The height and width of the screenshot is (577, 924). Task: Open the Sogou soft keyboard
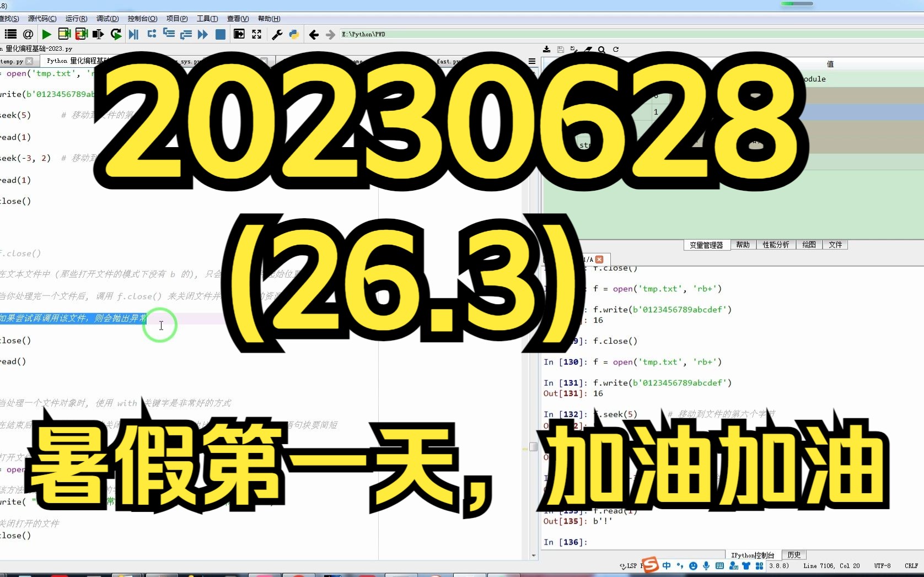click(x=719, y=565)
